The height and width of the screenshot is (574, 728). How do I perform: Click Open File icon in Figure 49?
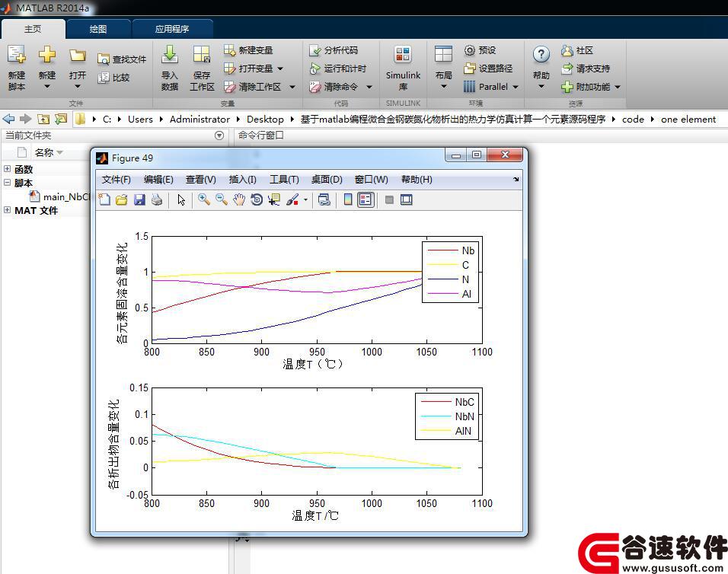(x=122, y=200)
